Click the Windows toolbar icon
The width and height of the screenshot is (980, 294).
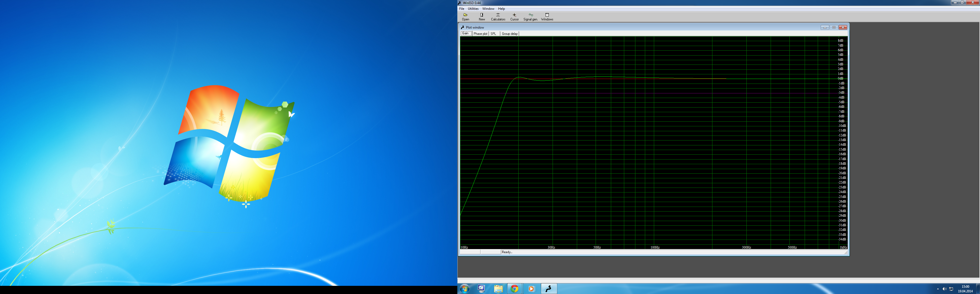547,17
